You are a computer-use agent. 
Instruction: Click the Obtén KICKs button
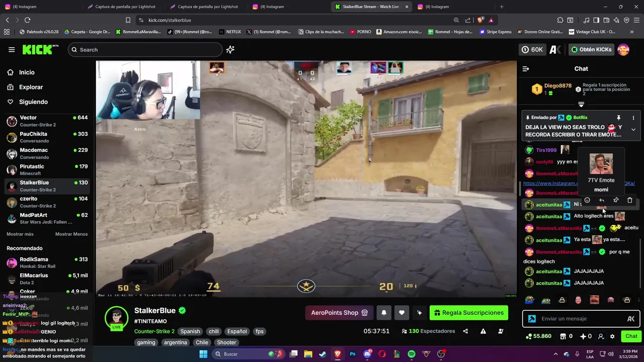tap(591, 50)
